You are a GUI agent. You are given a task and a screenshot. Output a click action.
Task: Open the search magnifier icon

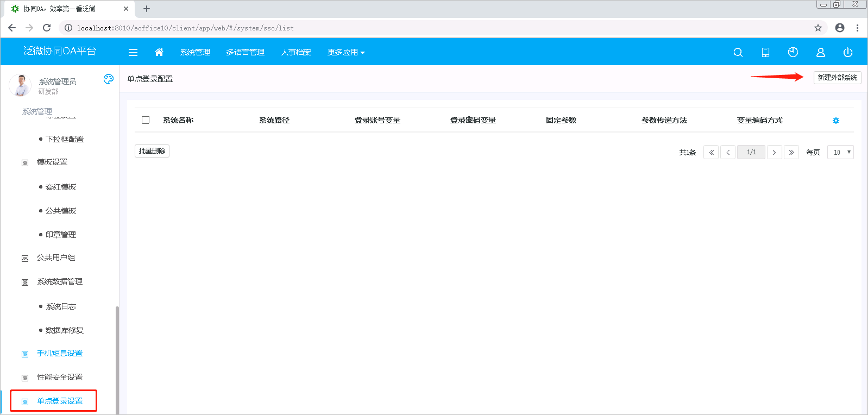pyautogui.click(x=738, y=52)
